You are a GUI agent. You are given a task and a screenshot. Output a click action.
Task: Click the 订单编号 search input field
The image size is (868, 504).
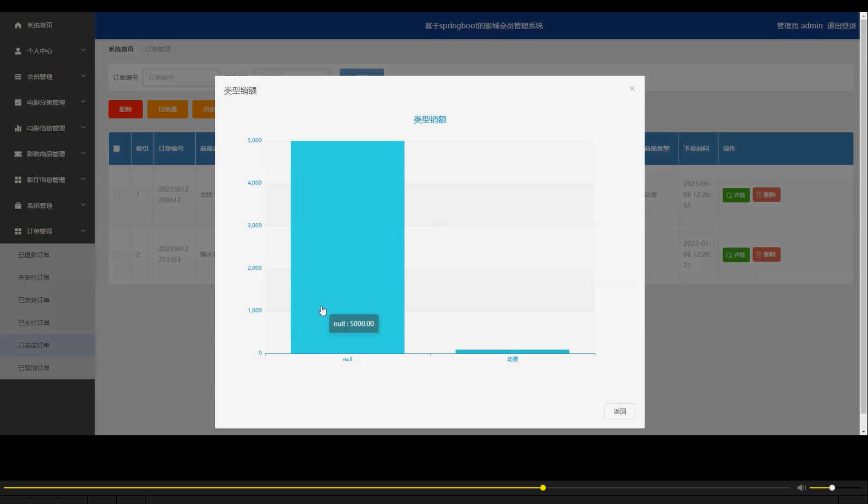(180, 77)
